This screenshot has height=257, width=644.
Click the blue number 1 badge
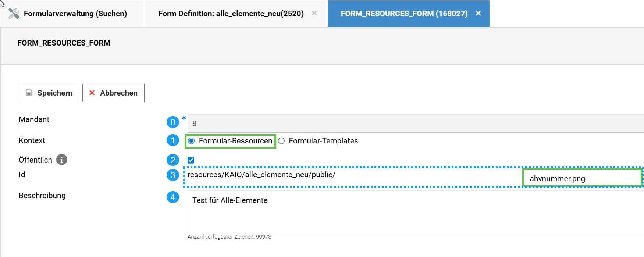[x=173, y=140]
